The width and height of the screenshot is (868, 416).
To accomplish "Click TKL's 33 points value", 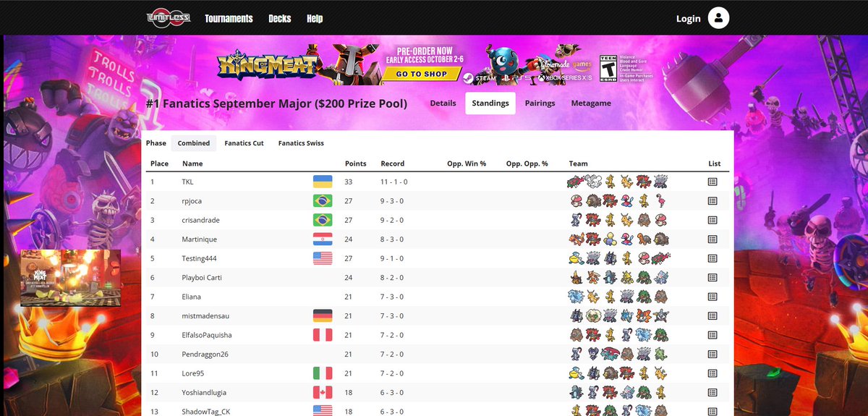I will tap(349, 182).
